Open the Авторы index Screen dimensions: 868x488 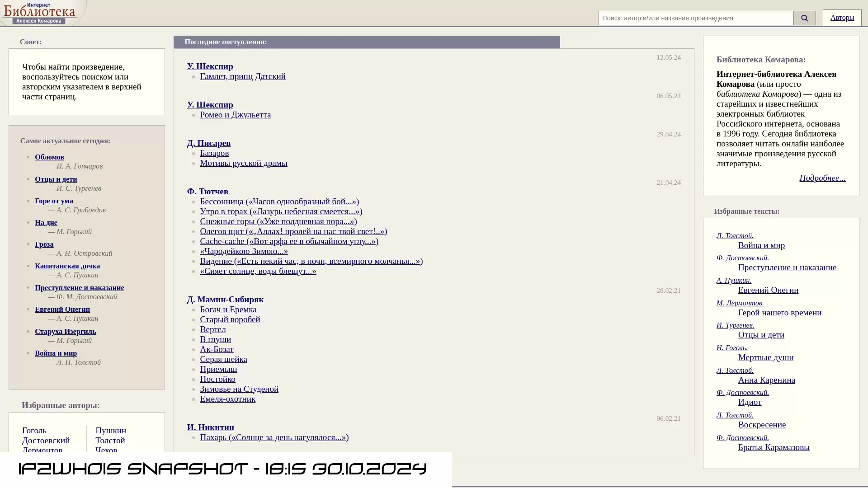click(842, 18)
